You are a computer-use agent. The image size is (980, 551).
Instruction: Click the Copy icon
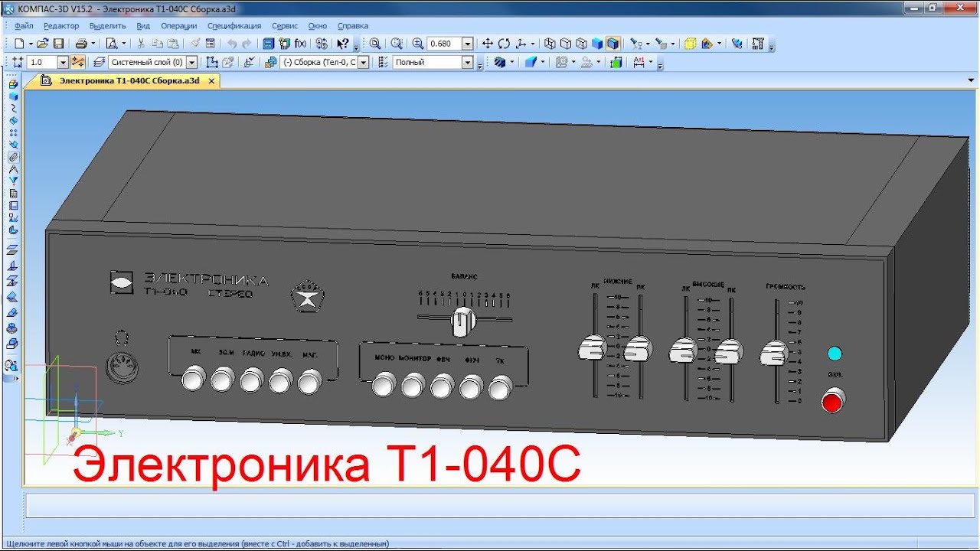pyautogui.click(x=157, y=44)
